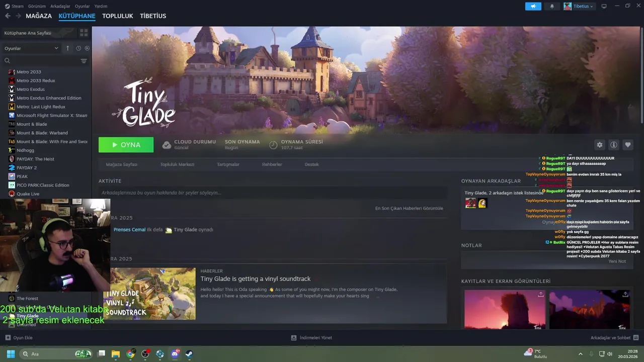Viewport: 644px width, 362px height.
Task: Expand the Oyunlar filter dropdown
Action: [x=31, y=48]
